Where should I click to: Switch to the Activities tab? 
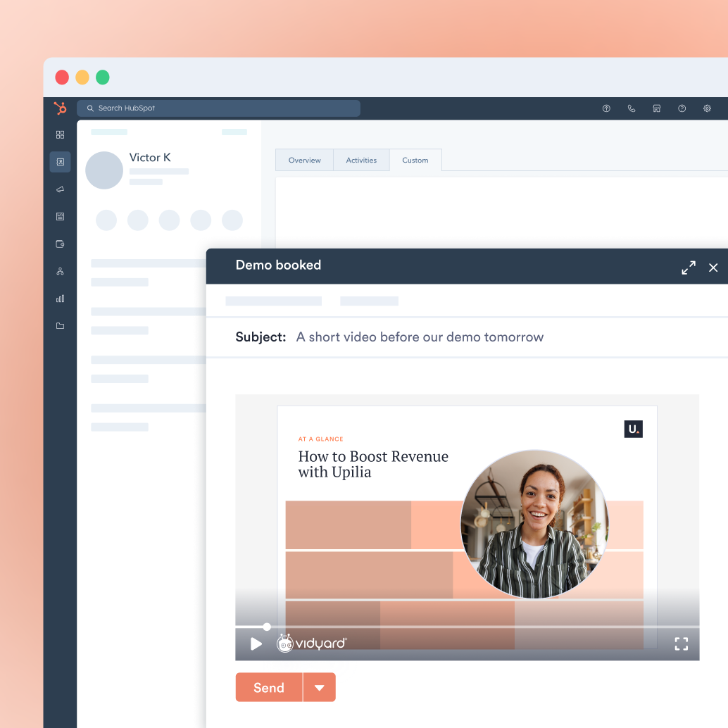click(x=361, y=160)
